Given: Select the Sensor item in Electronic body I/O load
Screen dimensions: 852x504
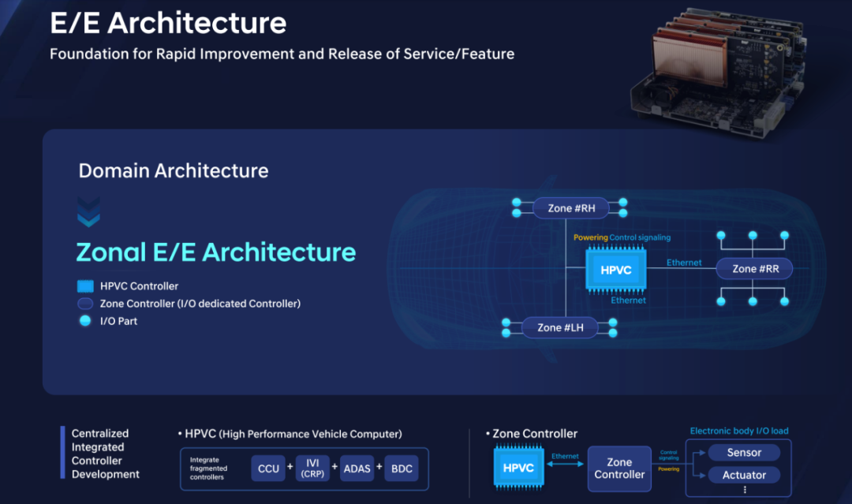Looking at the screenshot, I should tap(744, 452).
